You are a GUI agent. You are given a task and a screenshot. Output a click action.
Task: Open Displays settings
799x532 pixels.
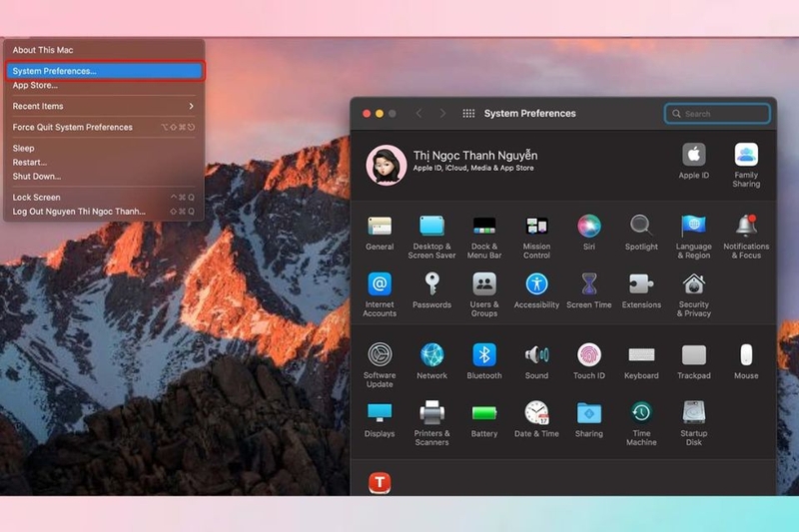coord(380,419)
